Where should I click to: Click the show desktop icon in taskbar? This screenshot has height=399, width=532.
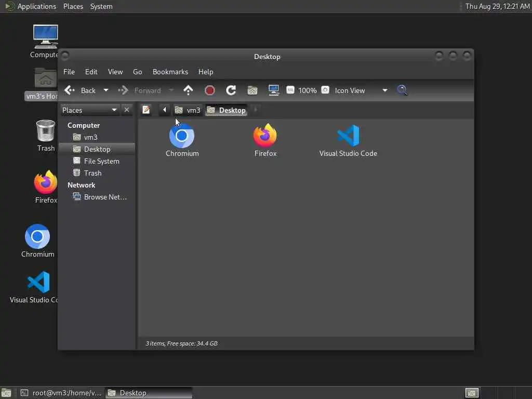pyautogui.click(x=6, y=393)
